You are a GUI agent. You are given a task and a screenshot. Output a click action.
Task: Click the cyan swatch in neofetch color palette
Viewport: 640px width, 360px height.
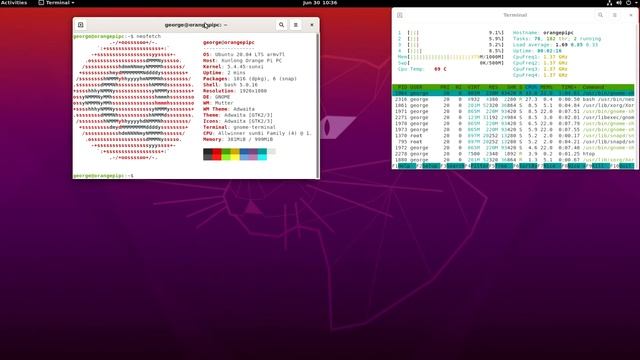coord(262,154)
